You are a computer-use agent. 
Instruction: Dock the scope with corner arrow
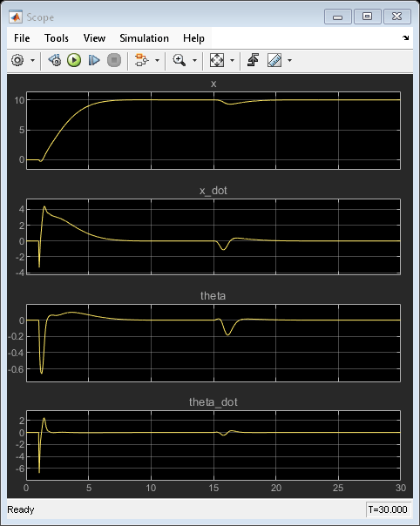[x=405, y=38]
